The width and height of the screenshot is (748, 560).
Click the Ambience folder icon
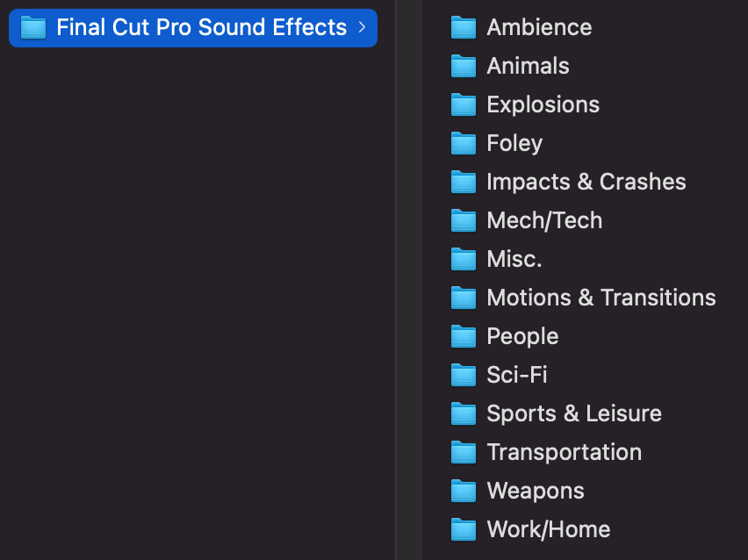pos(463,28)
